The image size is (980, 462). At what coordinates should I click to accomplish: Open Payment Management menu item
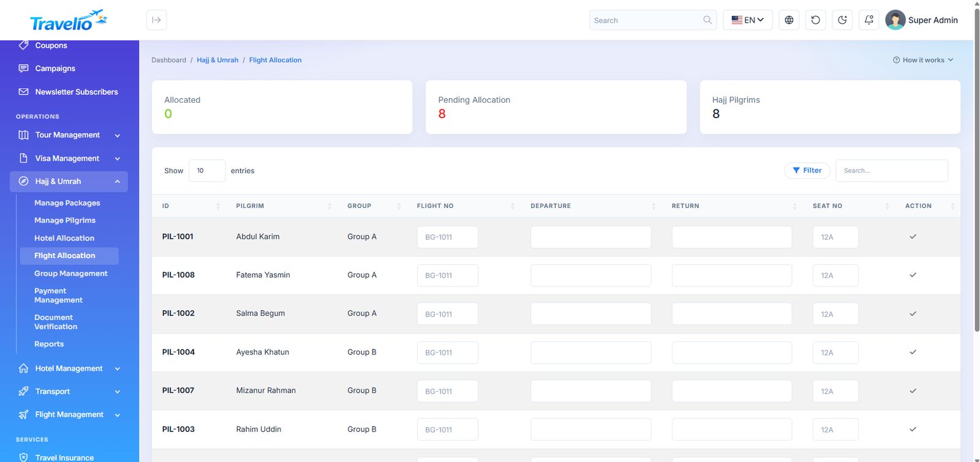pos(58,296)
